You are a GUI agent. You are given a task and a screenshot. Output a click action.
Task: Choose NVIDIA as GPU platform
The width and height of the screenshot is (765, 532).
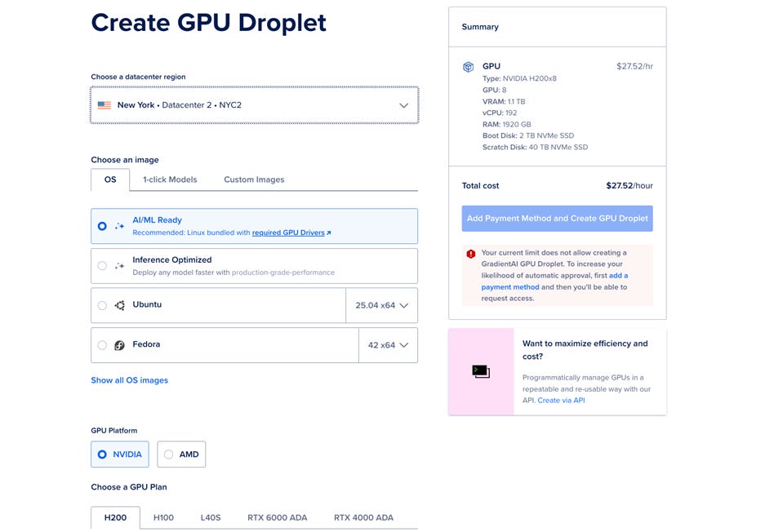click(120, 454)
